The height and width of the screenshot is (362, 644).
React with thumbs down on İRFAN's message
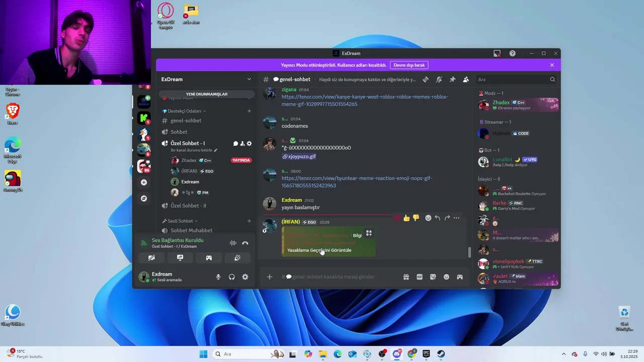click(x=416, y=218)
